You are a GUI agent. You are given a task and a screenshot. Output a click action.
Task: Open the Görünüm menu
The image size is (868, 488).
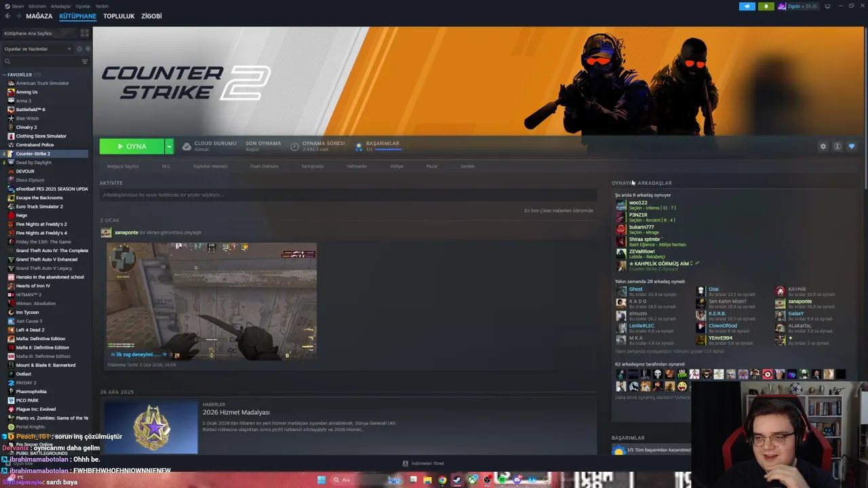pos(37,6)
